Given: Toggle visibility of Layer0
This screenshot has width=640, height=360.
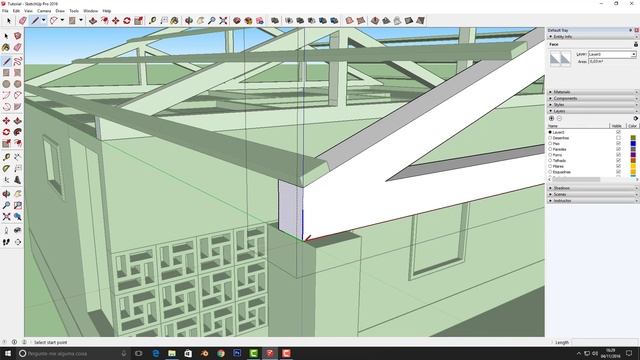Looking at the screenshot, I should tap(618, 132).
